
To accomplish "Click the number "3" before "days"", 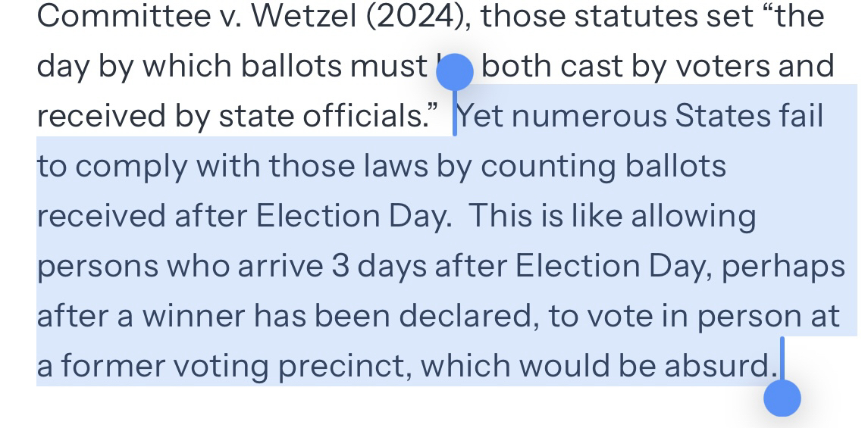I will (340, 267).
